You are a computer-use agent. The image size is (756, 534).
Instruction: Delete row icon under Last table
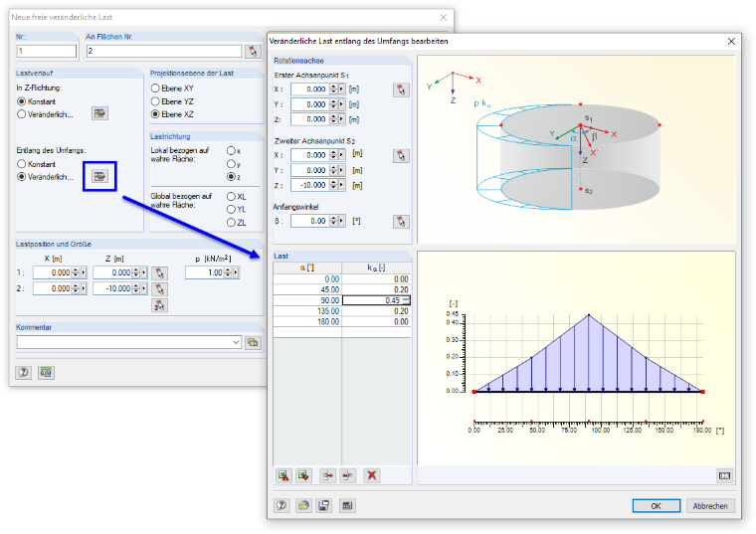[347, 476]
